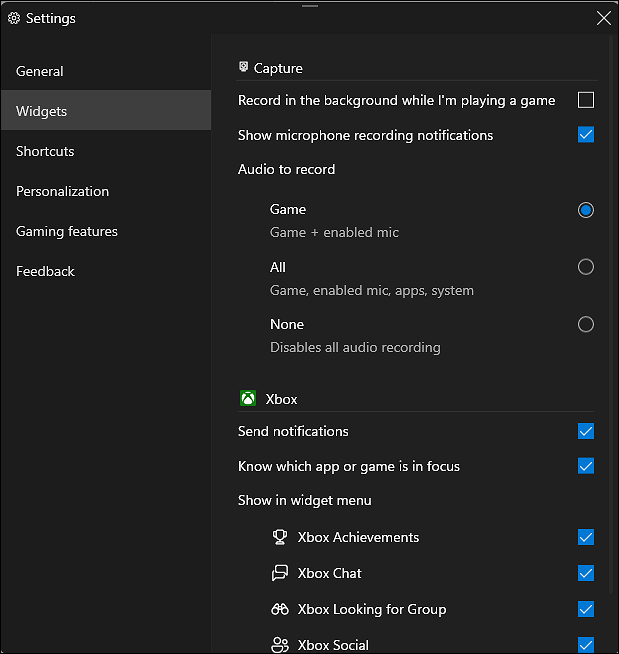Open the General settings tab
Image resolution: width=619 pixels, height=654 pixels.
(x=40, y=71)
